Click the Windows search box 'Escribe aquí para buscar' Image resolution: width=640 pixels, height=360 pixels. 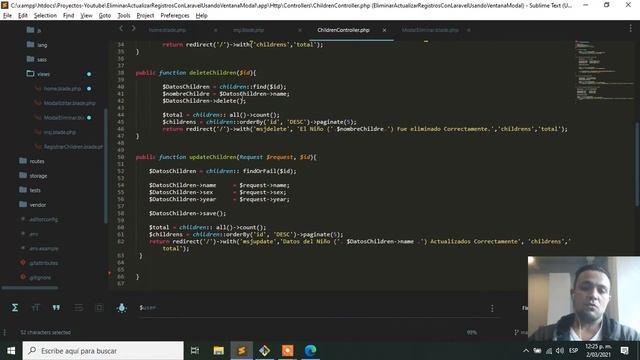pyautogui.click(x=103, y=351)
